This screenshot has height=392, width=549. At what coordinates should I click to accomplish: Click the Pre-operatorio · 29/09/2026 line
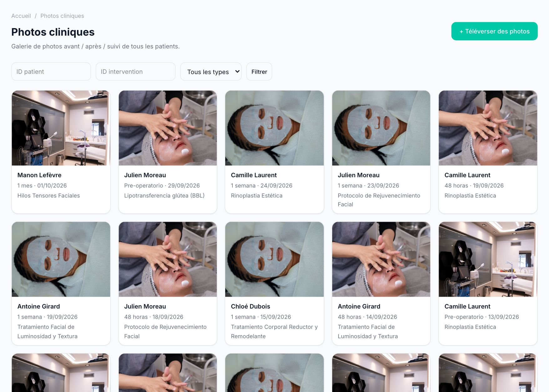[x=162, y=186]
